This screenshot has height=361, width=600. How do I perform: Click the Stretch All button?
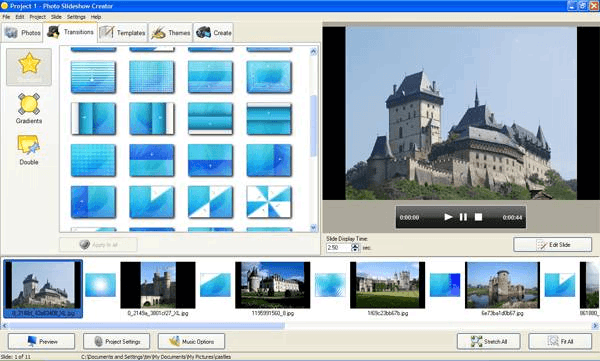[489, 341]
